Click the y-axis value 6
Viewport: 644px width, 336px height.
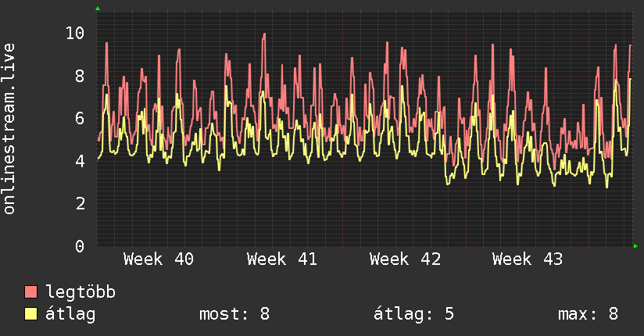80,118
